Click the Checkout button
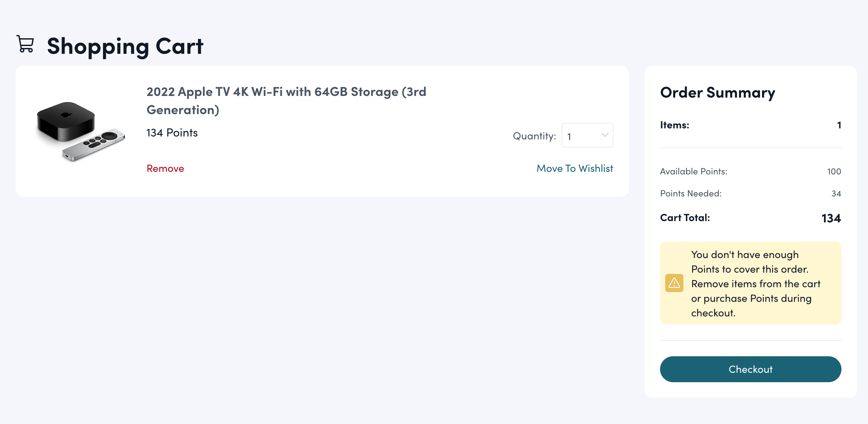Viewport: 868px width, 424px height. coord(750,369)
